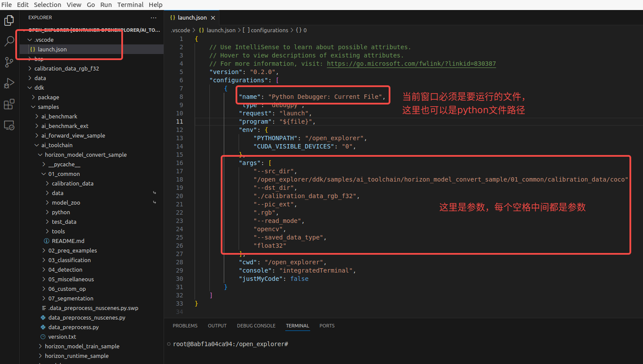643x364 pixels.
Task: Open the Run menu
Action: tap(106, 5)
